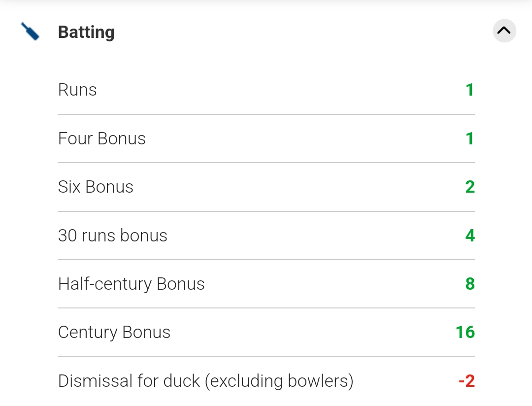Screen dimensions: 532x406
Task: Click the red -2 penalty value
Action: (x=466, y=381)
